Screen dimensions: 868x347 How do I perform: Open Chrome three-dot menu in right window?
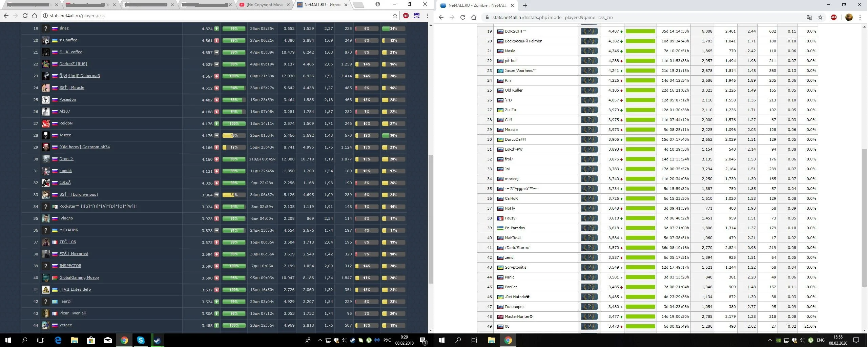860,17
